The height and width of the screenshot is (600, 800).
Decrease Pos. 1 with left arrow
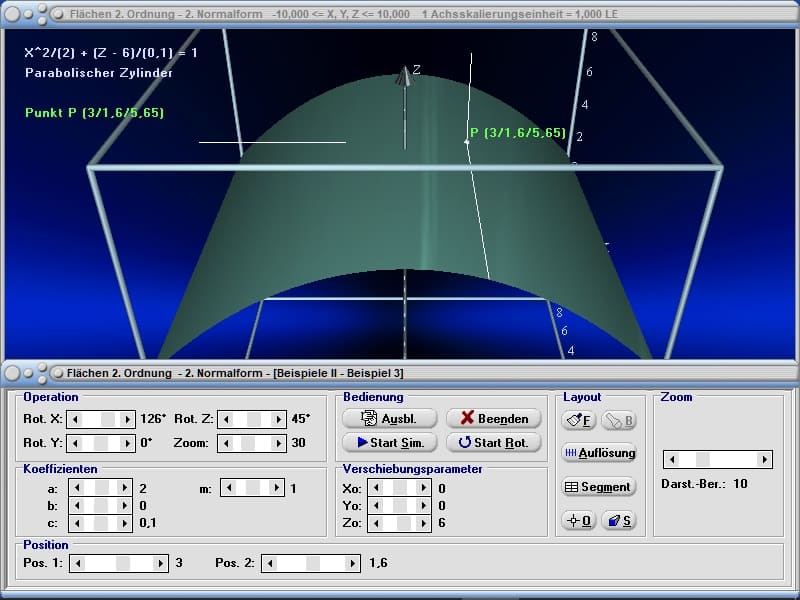click(x=78, y=563)
